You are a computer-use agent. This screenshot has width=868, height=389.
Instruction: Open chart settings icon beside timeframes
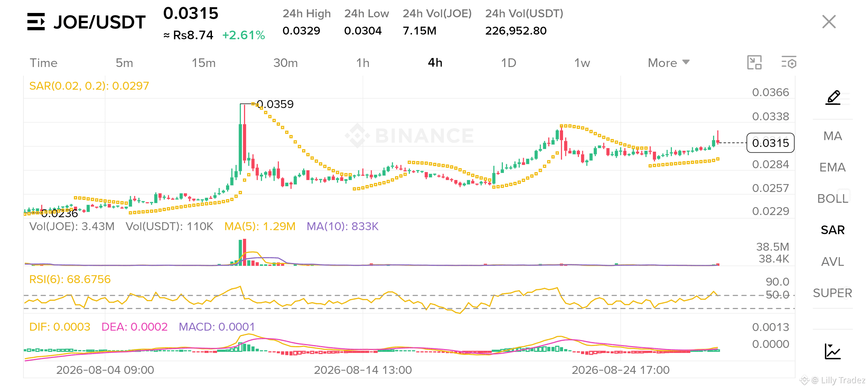(789, 62)
